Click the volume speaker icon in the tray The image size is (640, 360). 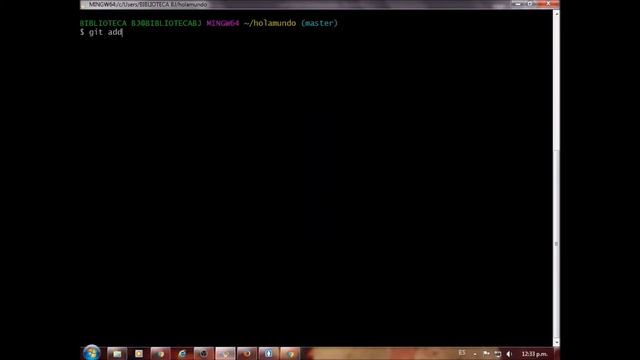click(509, 354)
